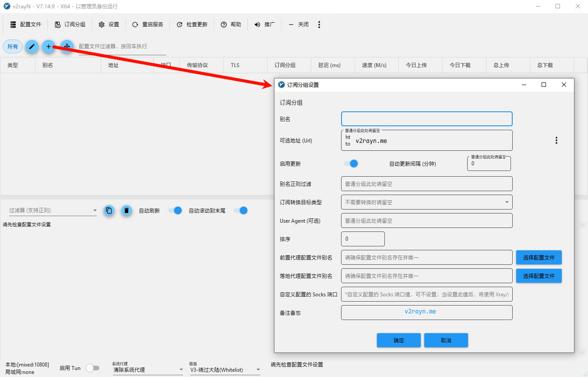
Task: Select the 所有 subscription group tab
Action: pos(13,46)
